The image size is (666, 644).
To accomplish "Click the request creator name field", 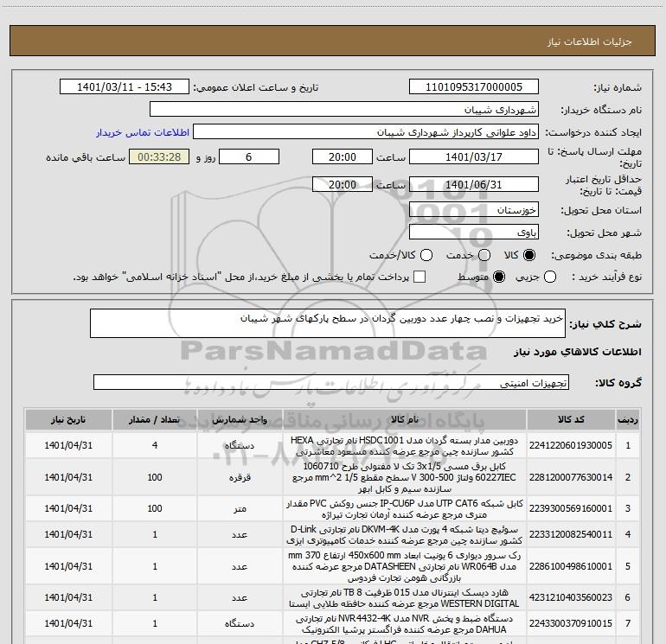I will coord(366,132).
